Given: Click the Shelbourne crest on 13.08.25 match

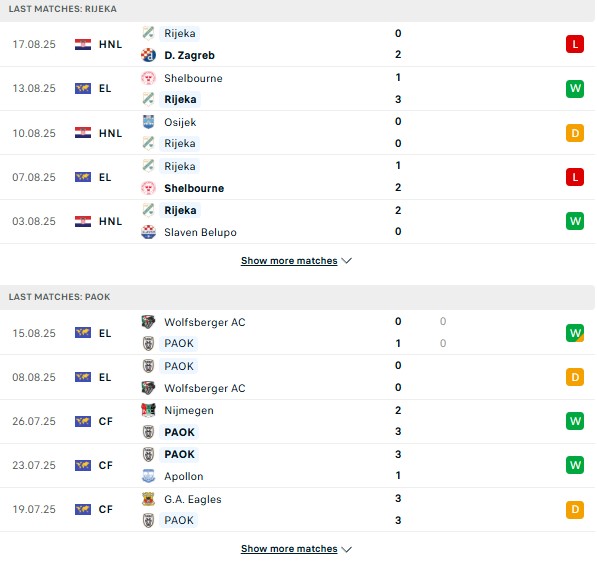Looking at the screenshot, I should 148,78.
